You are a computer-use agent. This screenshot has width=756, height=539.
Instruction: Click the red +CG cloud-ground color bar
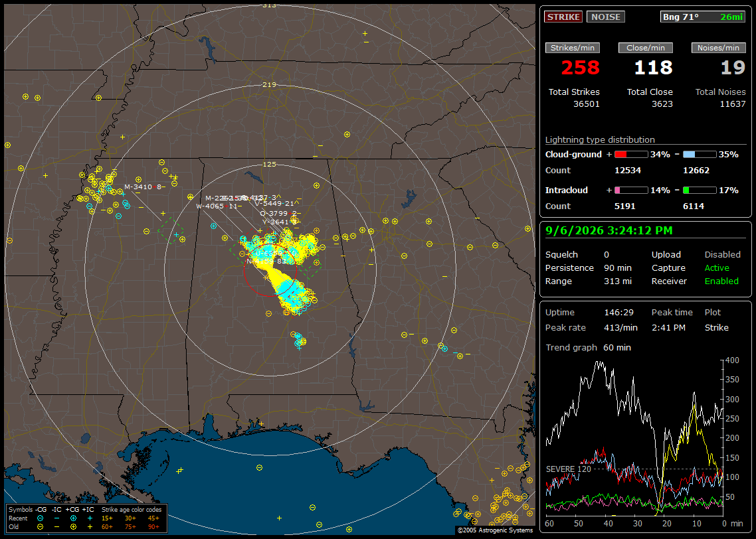tap(631, 155)
